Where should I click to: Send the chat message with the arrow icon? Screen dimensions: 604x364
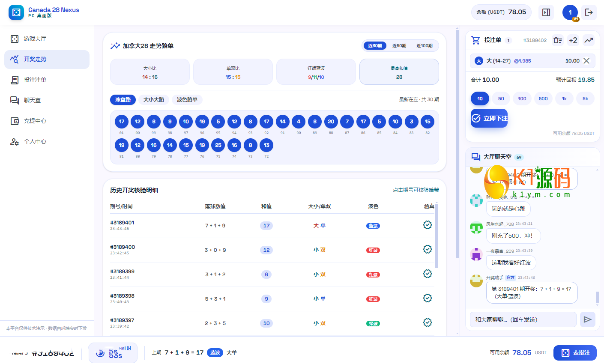(x=588, y=319)
